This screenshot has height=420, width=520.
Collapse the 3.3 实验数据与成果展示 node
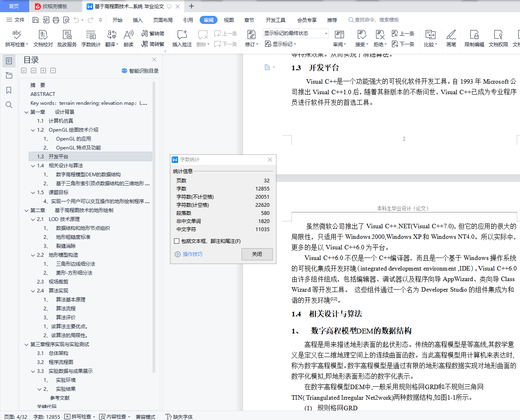click(33, 371)
